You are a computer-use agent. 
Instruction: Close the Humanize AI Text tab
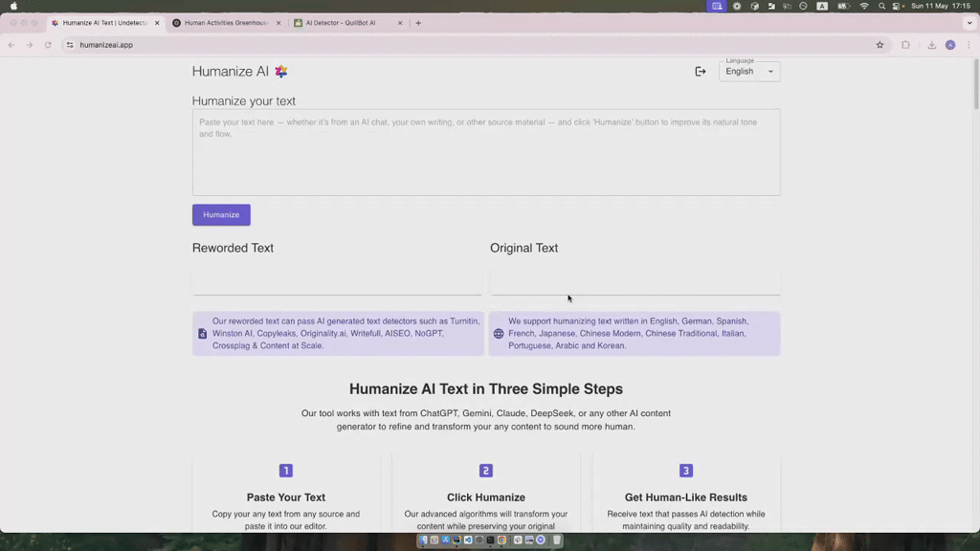157,23
